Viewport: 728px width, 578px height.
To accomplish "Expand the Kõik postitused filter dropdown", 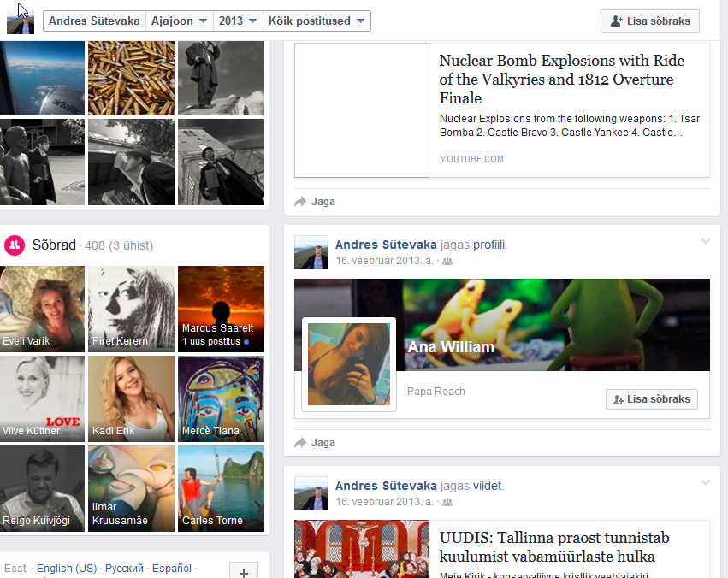I will click(x=317, y=21).
